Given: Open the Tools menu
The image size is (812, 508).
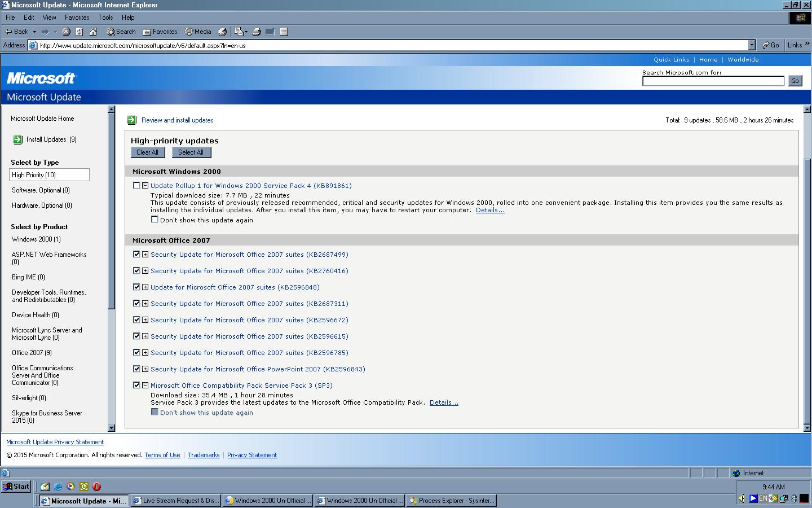Looking at the screenshot, I should pyautogui.click(x=105, y=17).
